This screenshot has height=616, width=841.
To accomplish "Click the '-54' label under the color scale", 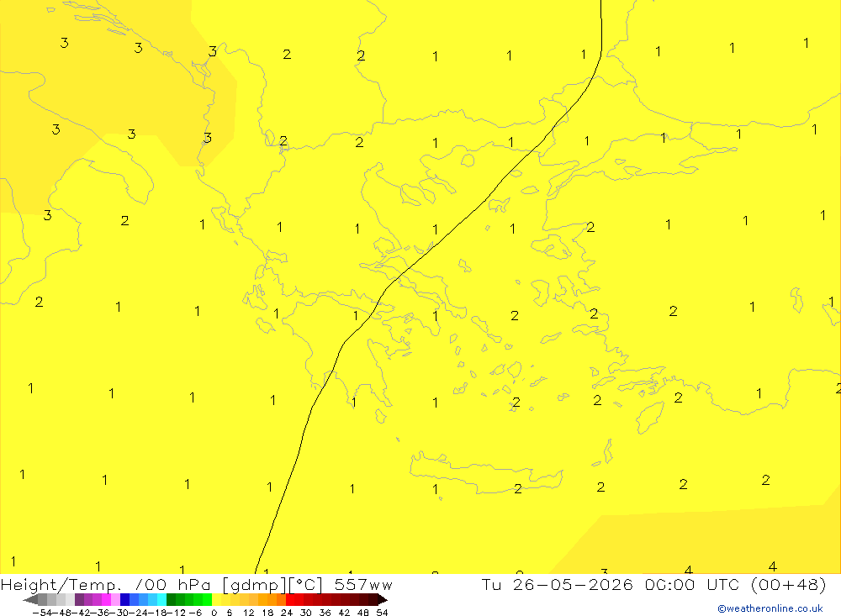I will (x=43, y=613).
